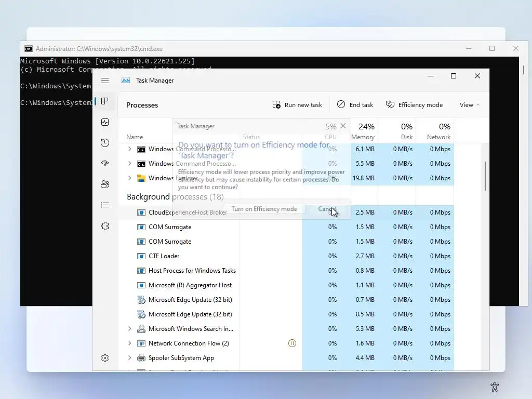The width and height of the screenshot is (532, 399).
Task: Expand Spooler SubSystem App row
Action: [129, 358]
